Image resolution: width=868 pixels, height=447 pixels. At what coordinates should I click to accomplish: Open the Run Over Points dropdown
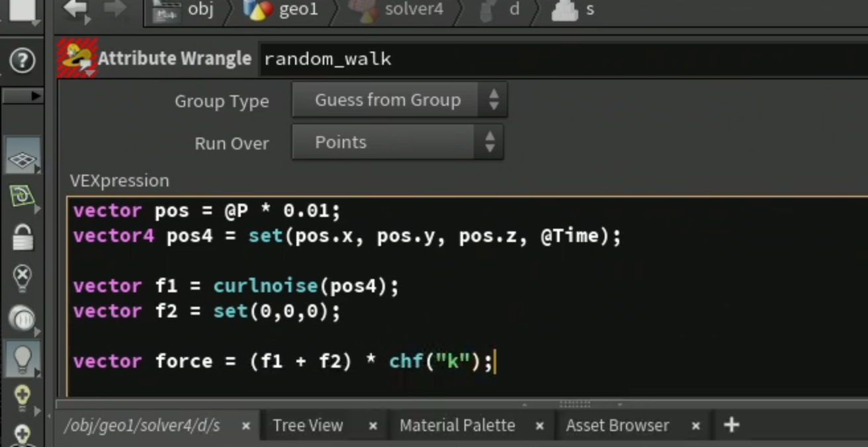[398, 142]
